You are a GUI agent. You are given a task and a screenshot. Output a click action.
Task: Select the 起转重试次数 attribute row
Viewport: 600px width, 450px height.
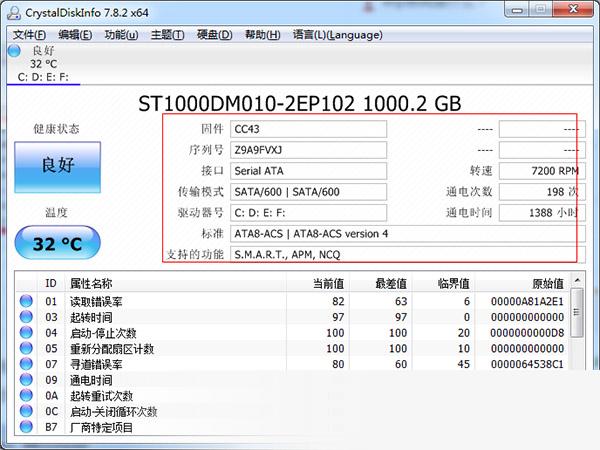(293, 396)
